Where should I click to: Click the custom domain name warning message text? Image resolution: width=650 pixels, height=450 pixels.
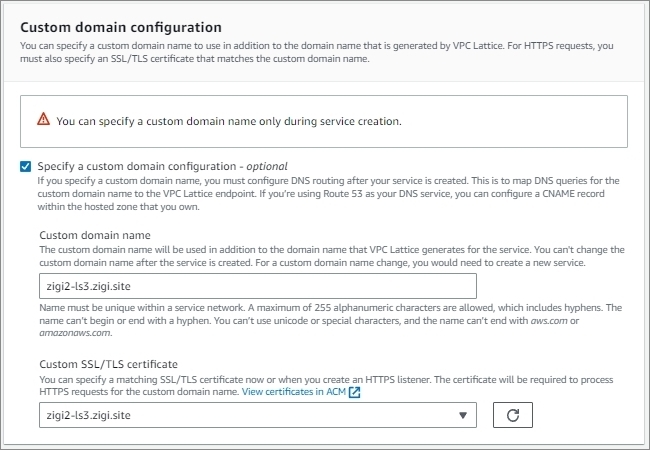pyautogui.click(x=229, y=121)
